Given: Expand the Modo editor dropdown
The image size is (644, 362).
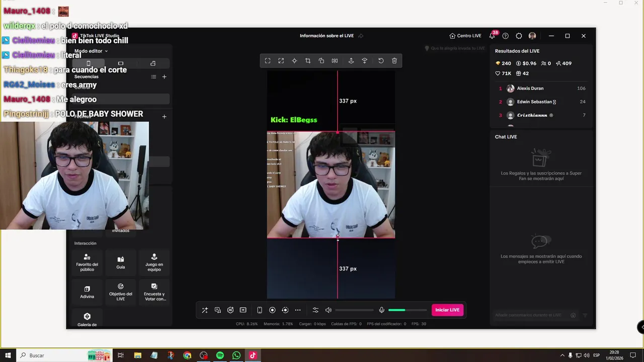Looking at the screenshot, I should tap(91, 51).
